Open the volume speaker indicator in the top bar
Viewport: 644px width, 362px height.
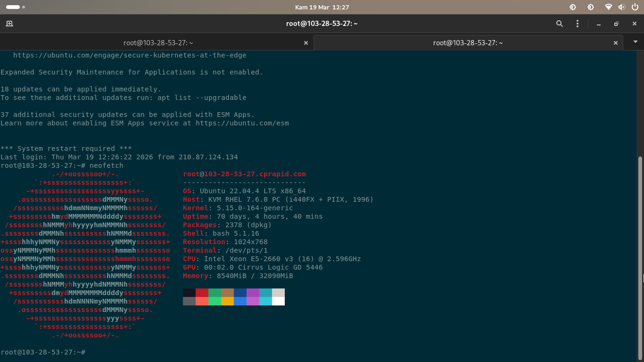[621, 7]
